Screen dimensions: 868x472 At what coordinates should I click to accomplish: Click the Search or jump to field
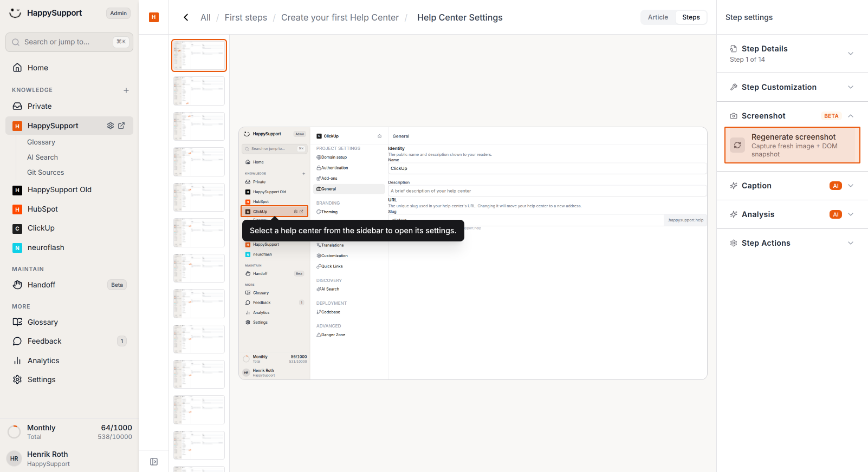point(69,42)
